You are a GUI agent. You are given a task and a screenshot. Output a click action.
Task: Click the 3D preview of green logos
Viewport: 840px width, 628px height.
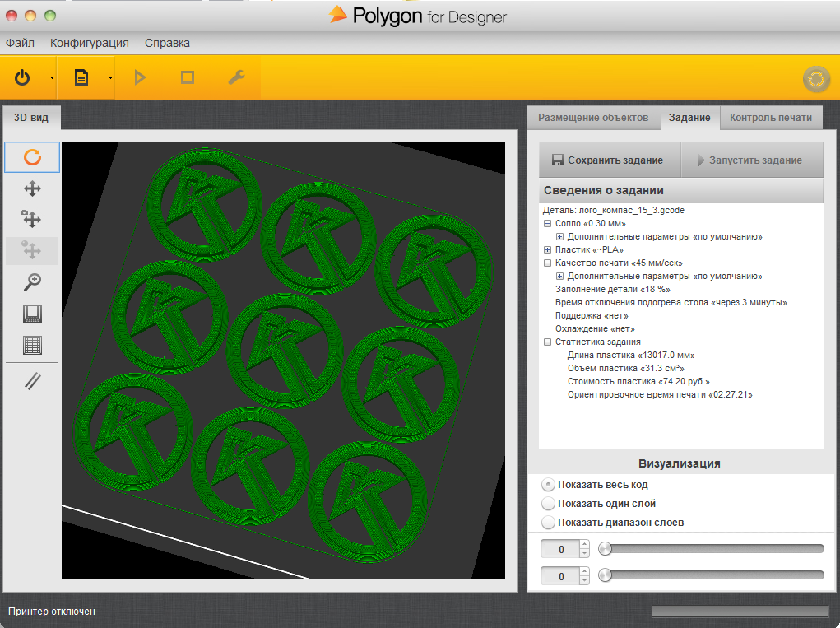click(x=283, y=360)
